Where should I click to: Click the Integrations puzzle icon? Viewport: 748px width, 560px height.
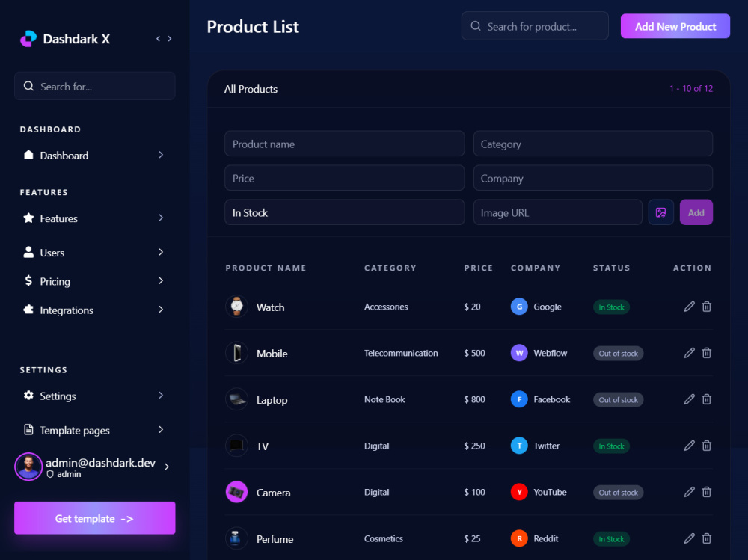[x=28, y=309]
